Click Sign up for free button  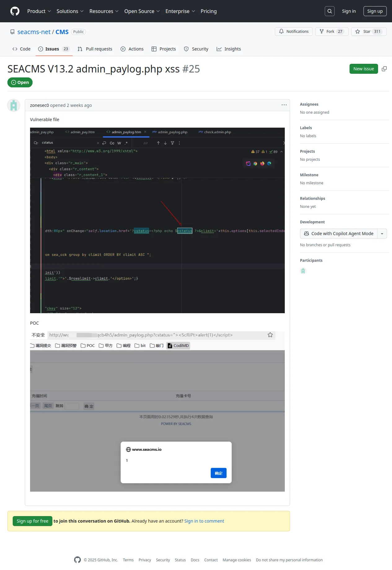[x=33, y=521]
